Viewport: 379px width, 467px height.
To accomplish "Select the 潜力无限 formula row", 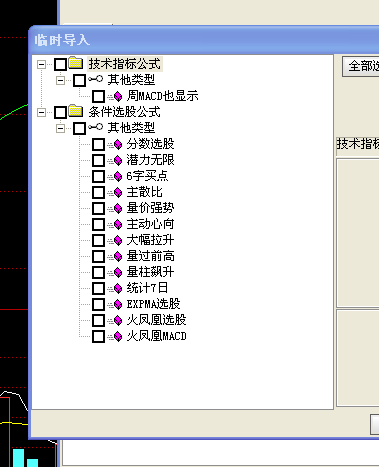I will (x=150, y=160).
